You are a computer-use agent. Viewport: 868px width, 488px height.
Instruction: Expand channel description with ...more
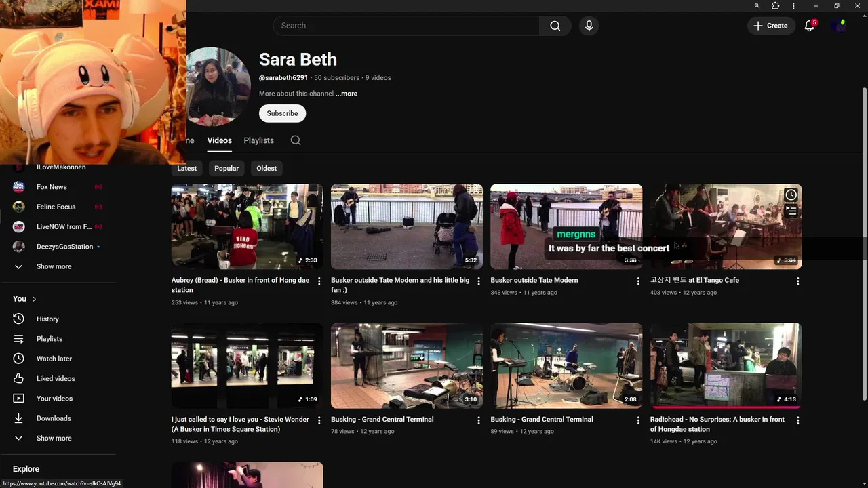(x=347, y=94)
